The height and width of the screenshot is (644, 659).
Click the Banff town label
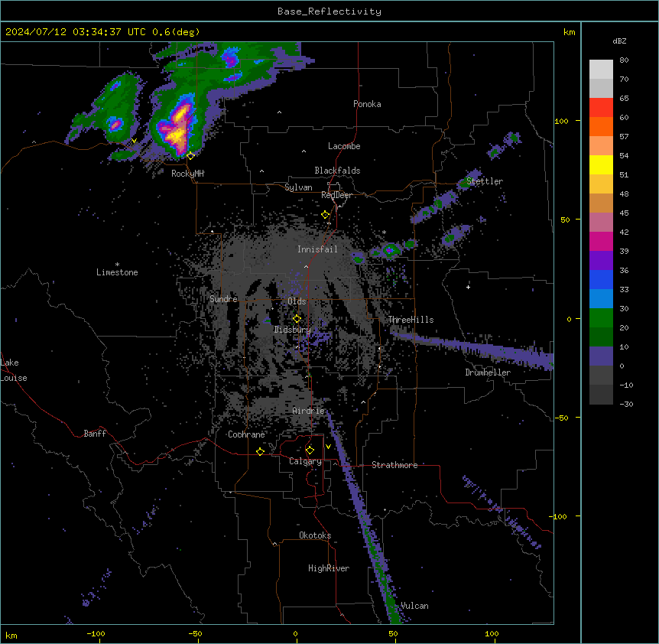[95, 434]
